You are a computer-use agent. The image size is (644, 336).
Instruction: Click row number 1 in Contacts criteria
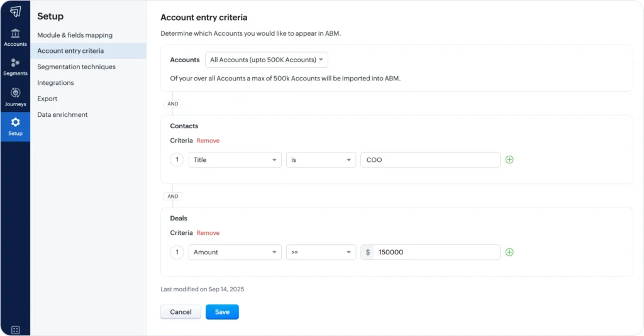[x=177, y=160]
